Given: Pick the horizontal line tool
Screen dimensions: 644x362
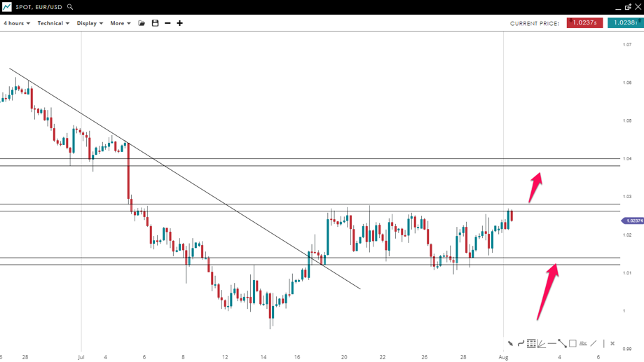Looking at the screenshot, I should pos(552,344).
